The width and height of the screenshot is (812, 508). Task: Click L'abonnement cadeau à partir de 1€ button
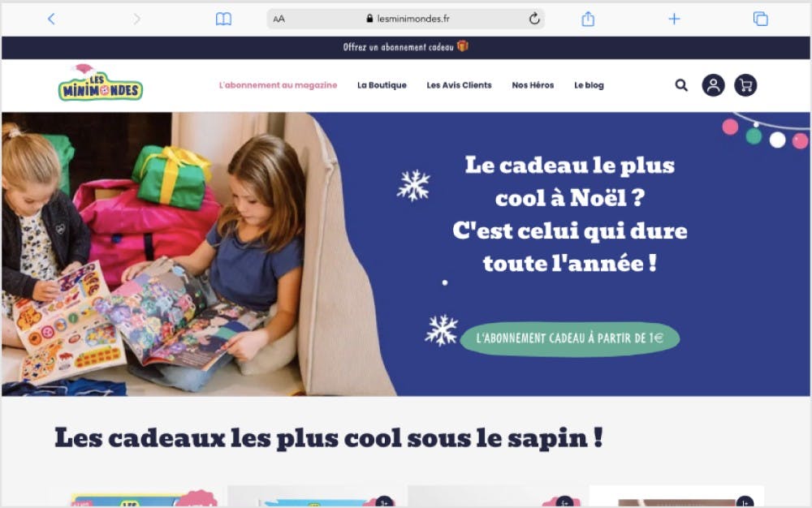(x=570, y=339)
